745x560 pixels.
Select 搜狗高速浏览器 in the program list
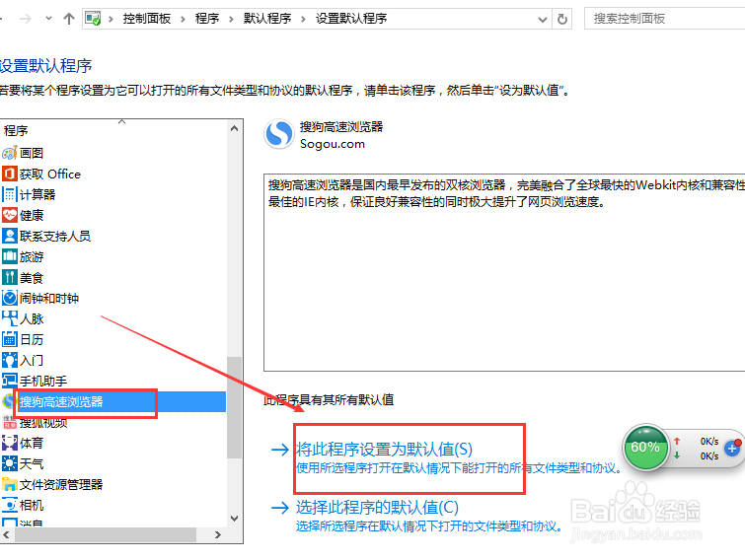[x=113, y=401]
